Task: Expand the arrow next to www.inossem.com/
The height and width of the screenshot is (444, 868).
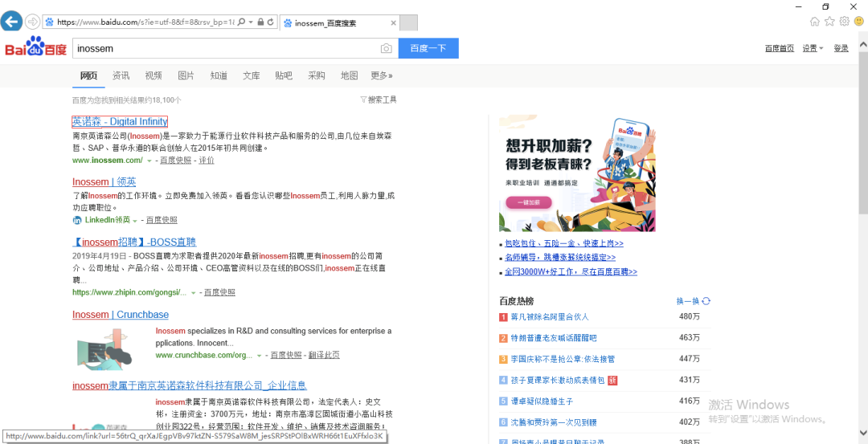Action: [x=149, y=161]
